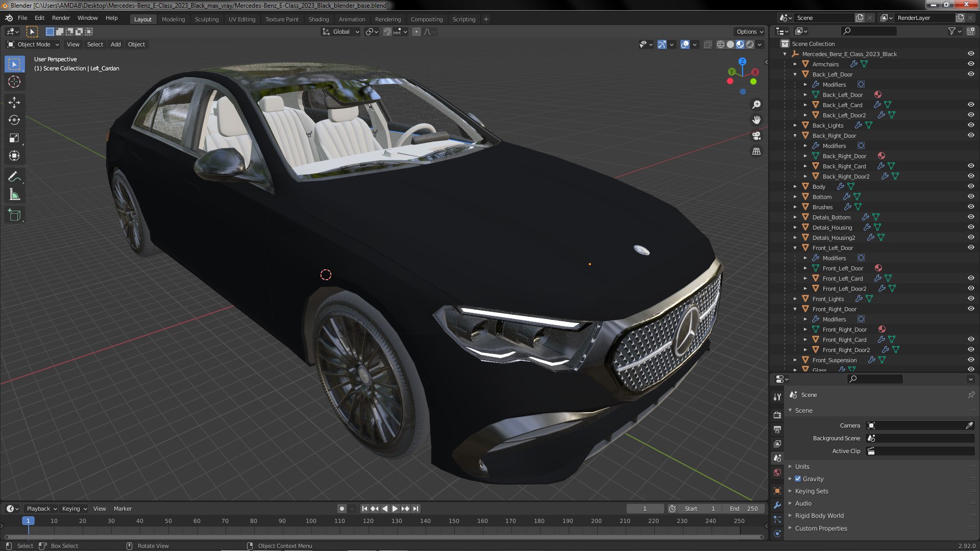Toggle Gravity checkbox
Viewport: 980px width, 551px height.
[798, 479]
